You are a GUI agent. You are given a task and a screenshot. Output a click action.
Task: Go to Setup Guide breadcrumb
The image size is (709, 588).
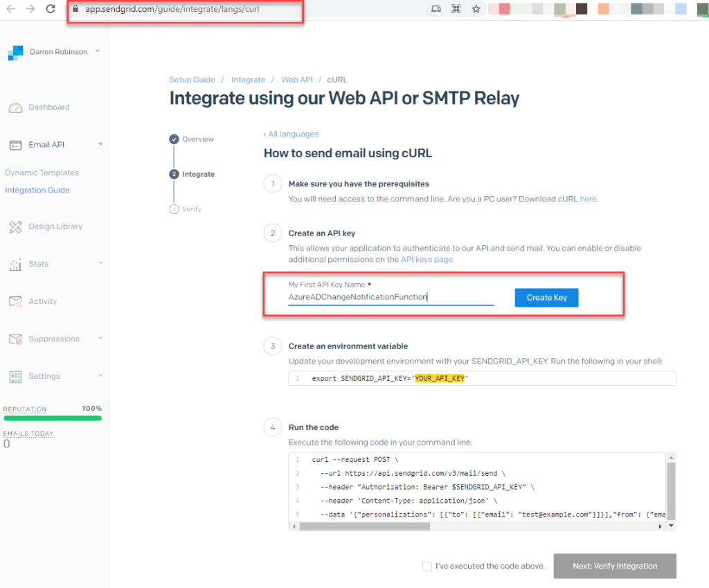192,80
